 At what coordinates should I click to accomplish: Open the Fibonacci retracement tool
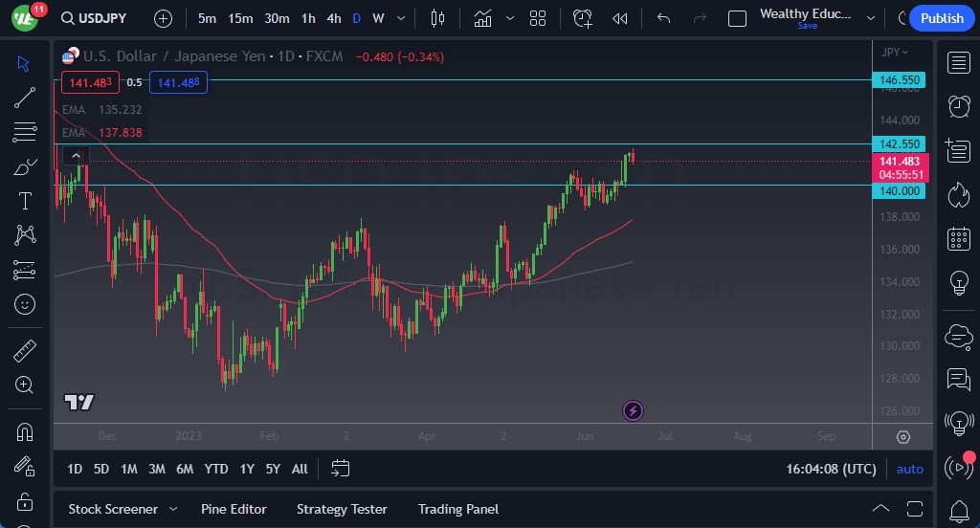coord(25,132)
